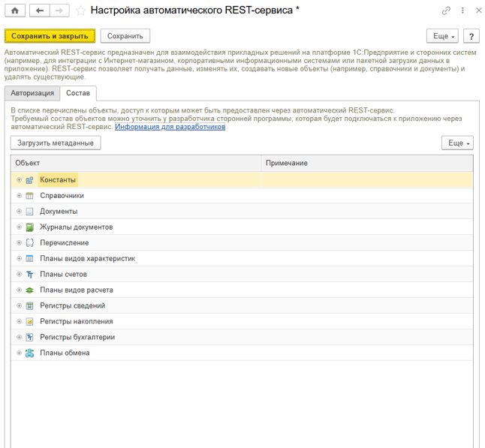Expand the Справочники tree node
The height and width of the screenshot is (448, 485).
pyautogui.click(x=20, y=196)
